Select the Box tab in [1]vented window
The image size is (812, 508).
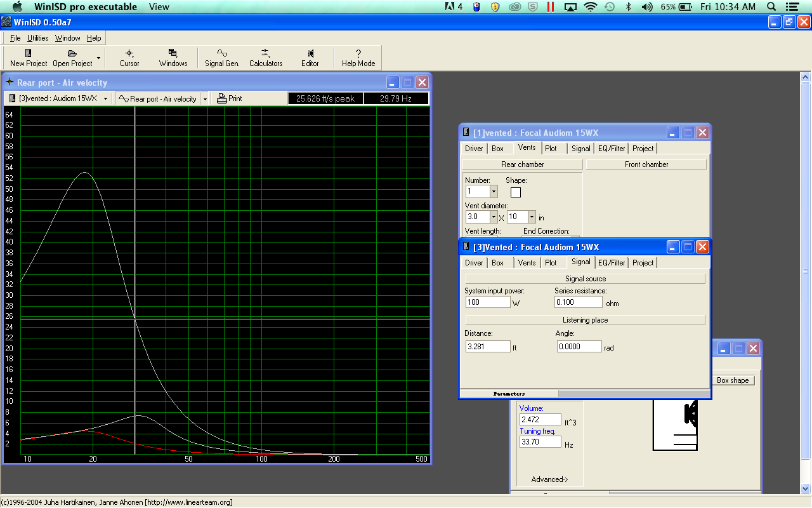pos(498,148)
